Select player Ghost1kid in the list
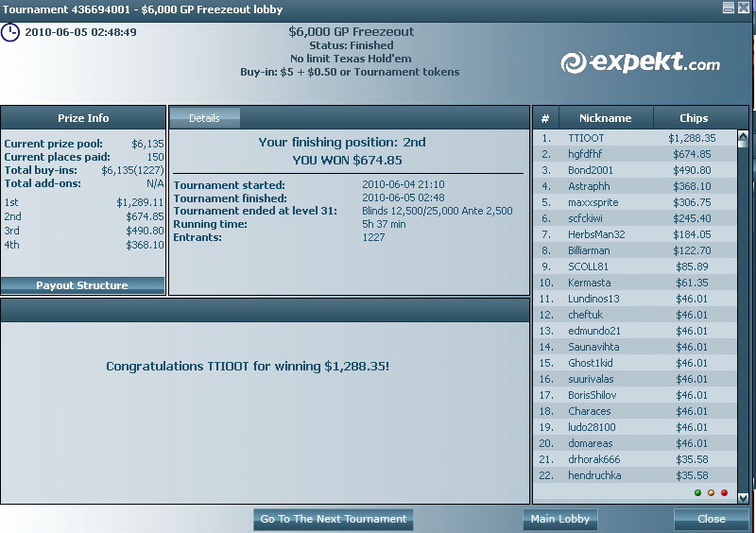This screenshot has height=533, width=756. click(x=635, y=363)
